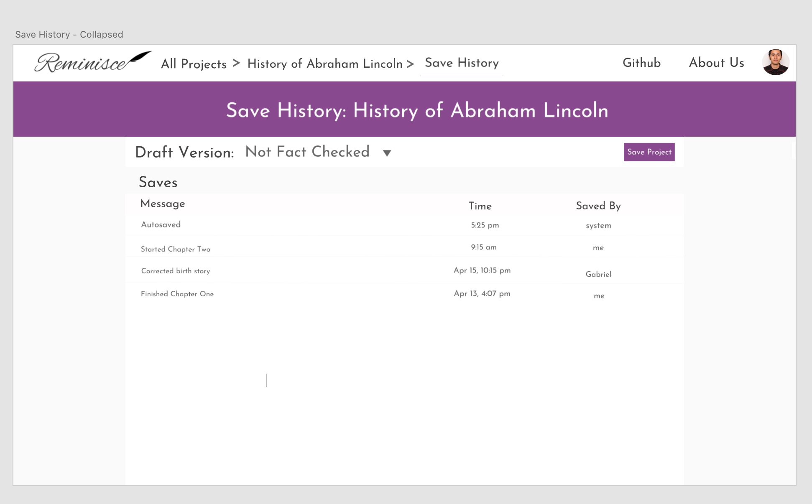This screenshot has width=812, height=504.
Task: Visit the About Us page
Action: (716, 63)
